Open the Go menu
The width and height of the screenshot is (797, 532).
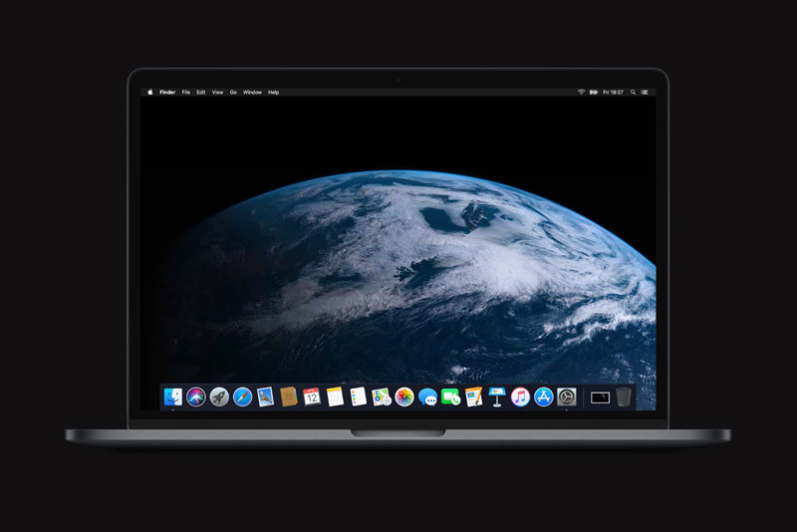point(233,92)
